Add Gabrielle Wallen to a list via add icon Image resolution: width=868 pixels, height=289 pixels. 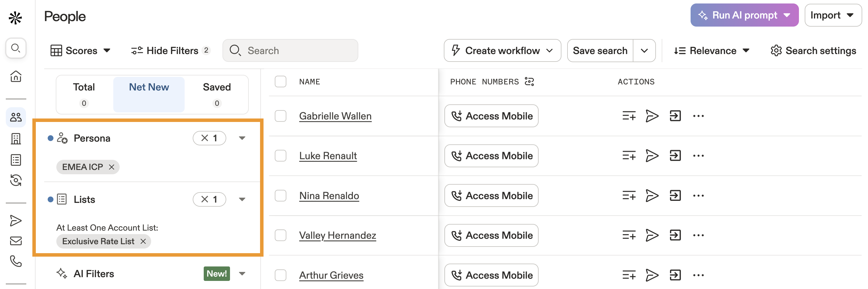point(629,116)
